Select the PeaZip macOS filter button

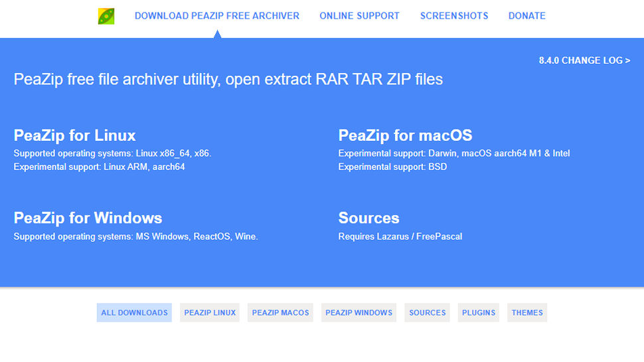[x=281, y=313]
